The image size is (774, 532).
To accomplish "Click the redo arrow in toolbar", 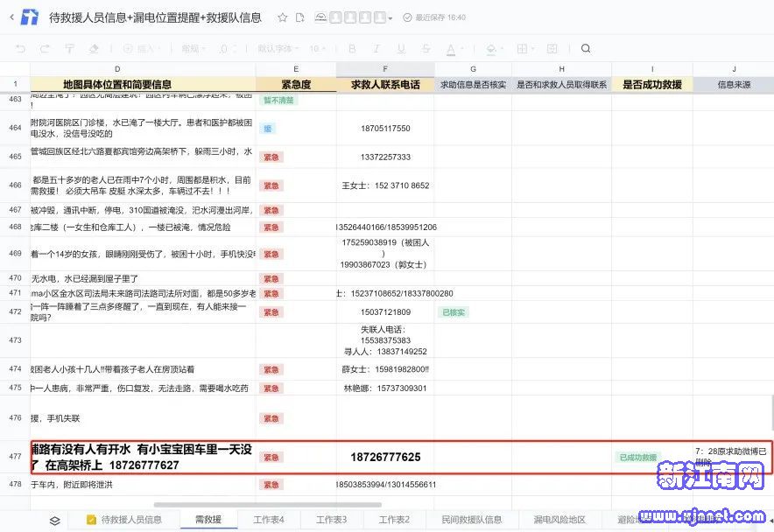I will point(45,48).
